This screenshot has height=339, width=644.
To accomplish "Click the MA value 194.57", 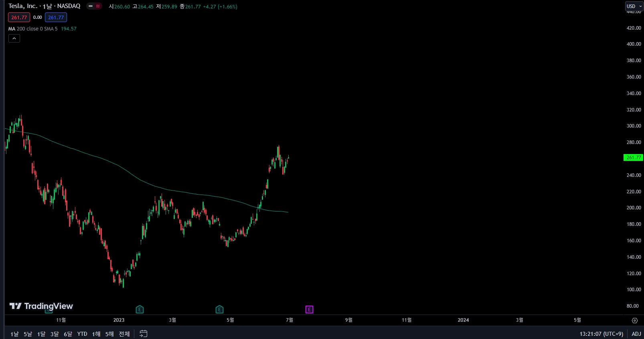I will coord(69,29).
